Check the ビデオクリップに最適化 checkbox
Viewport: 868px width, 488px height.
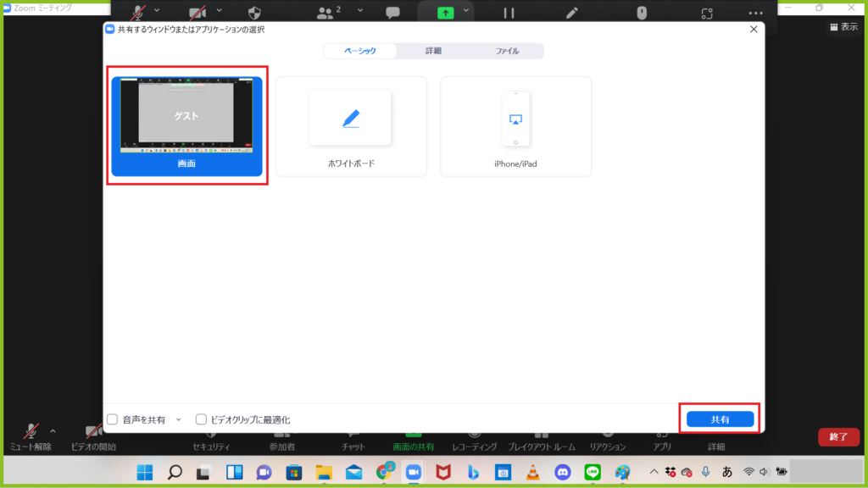coord(201,419)
